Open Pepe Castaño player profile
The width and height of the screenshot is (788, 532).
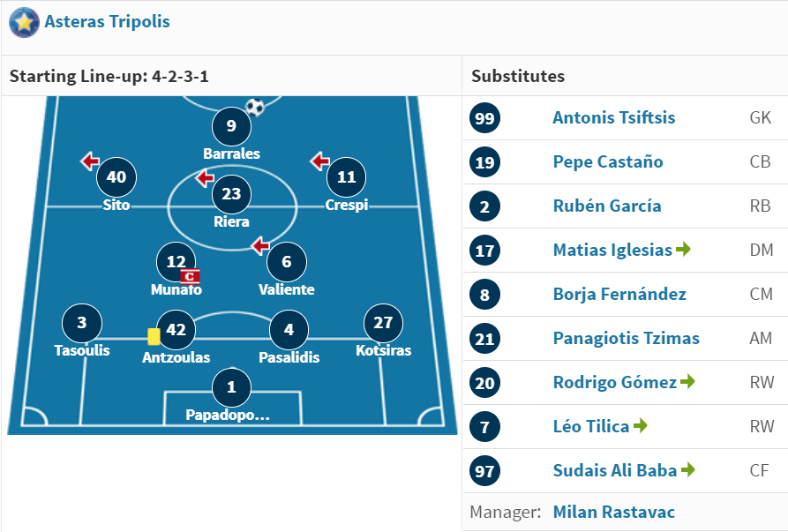click(608, 161)
